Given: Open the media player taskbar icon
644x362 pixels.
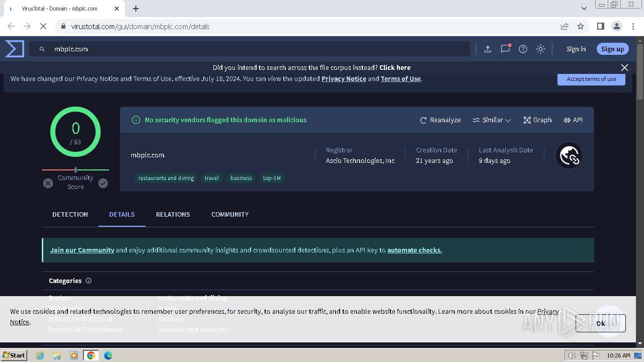Looking at the screenshot, I should [x=74, y=355].
